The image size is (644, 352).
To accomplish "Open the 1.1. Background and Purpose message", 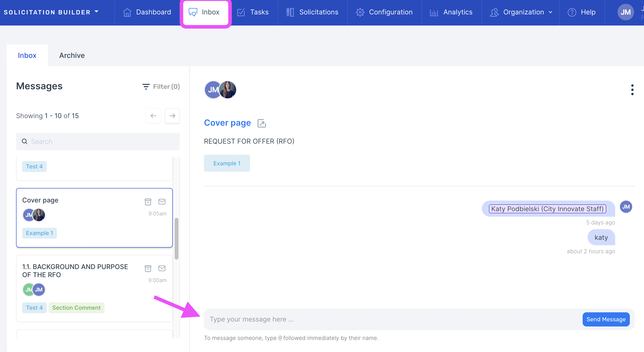I will 94,288.
